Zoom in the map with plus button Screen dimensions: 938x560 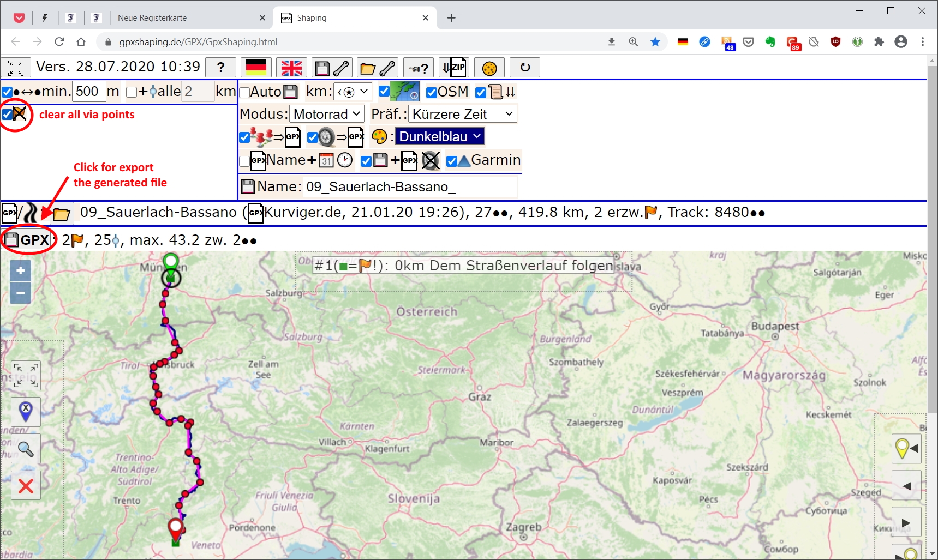[21, 271]
